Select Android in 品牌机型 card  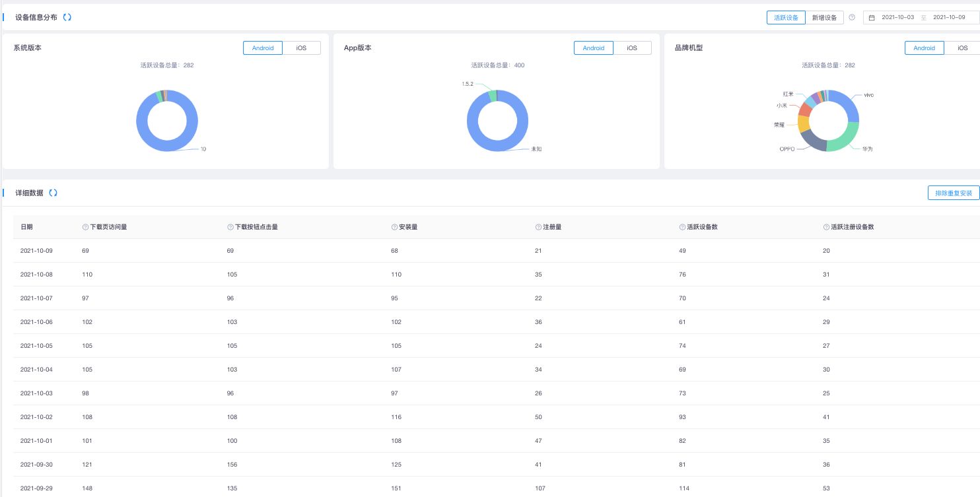click(x=924, y=48)
